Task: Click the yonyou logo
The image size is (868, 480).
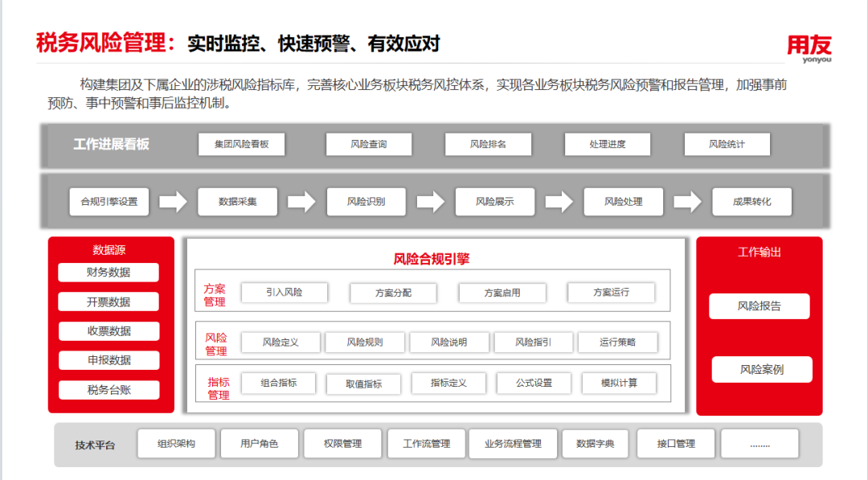Action: tap(809, 47)
